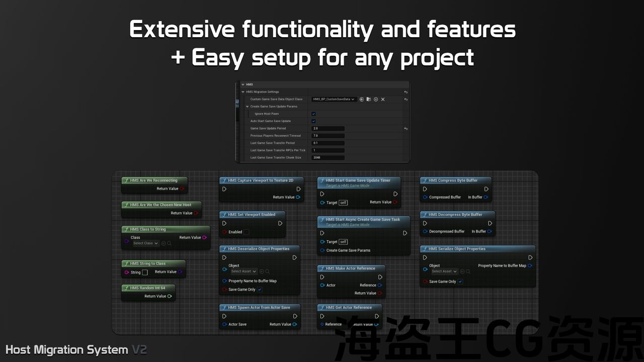Click String input box on HMS String to Class
The height and width of the screenshot is (362, 644).
click(x=145, y=272)
